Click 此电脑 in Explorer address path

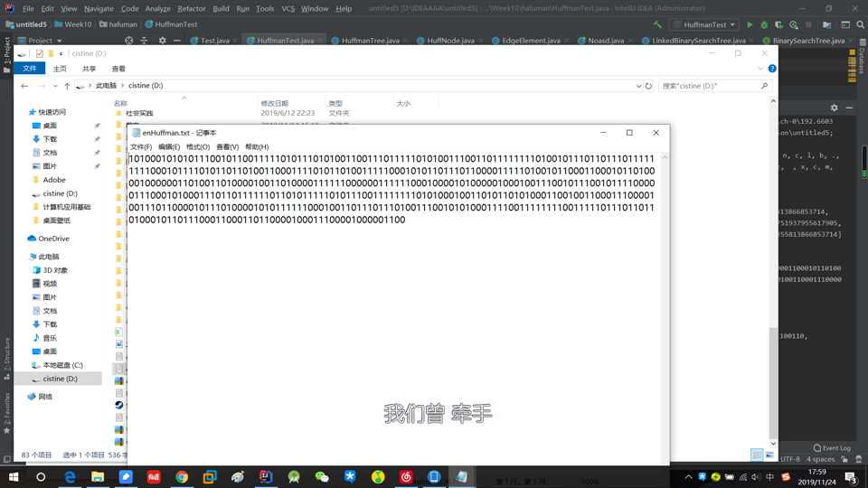tap(106, 86)
